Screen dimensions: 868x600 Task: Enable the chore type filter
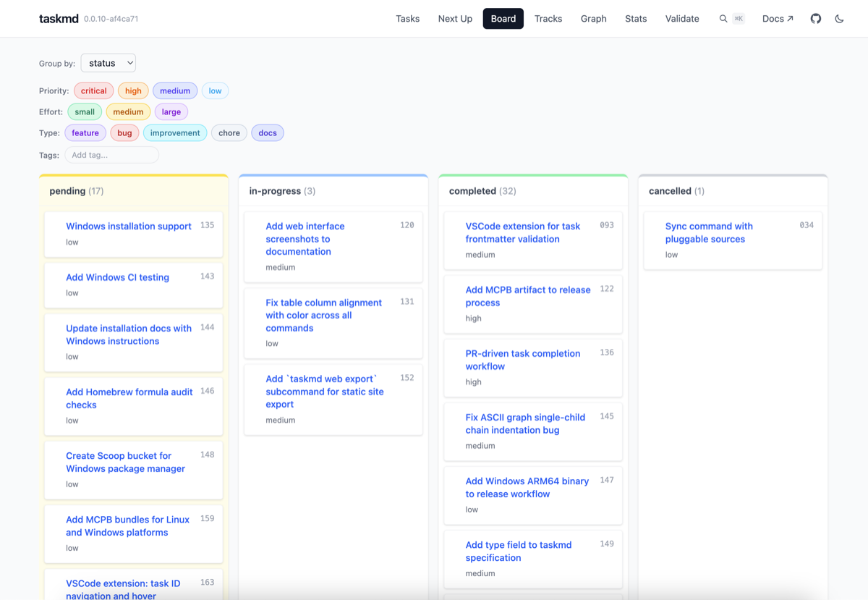pos(229,132)
